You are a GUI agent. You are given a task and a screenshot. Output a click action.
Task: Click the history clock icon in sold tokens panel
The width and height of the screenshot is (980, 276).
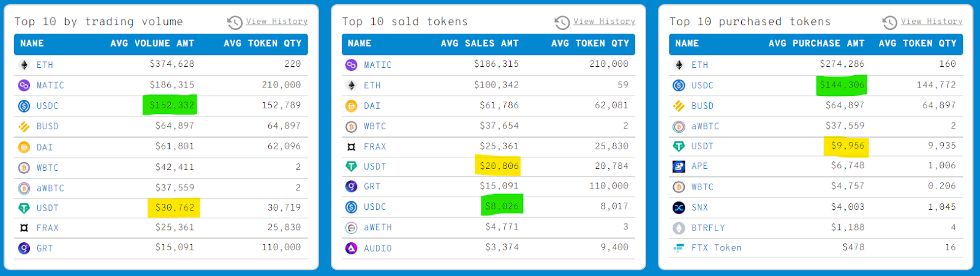coord(562,23)
